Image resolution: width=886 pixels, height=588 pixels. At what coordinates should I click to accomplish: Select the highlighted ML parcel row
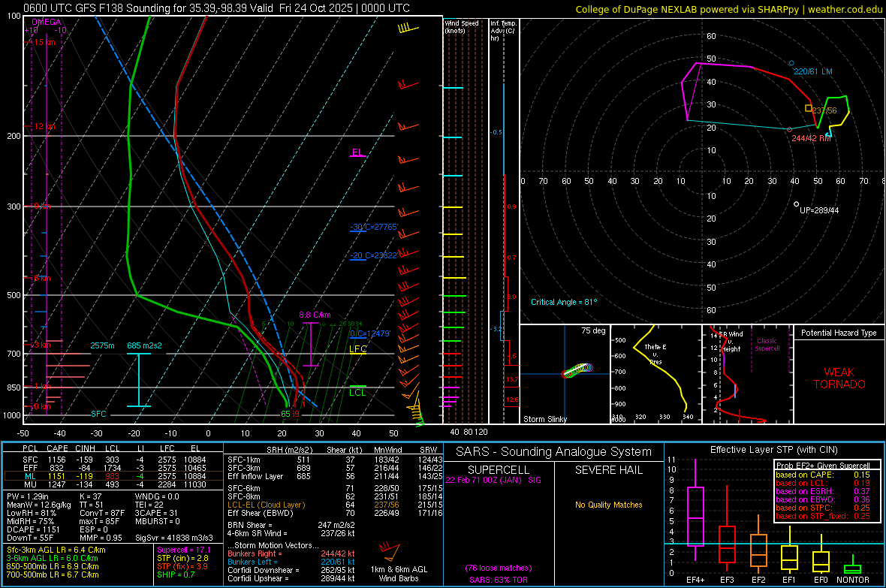[113, 475]
